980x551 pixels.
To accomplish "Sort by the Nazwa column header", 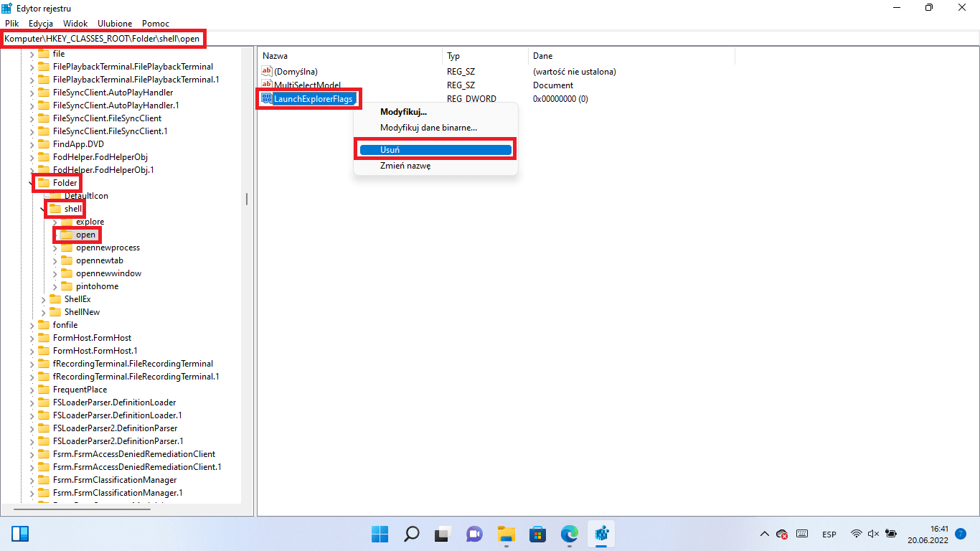I will 349,56.
